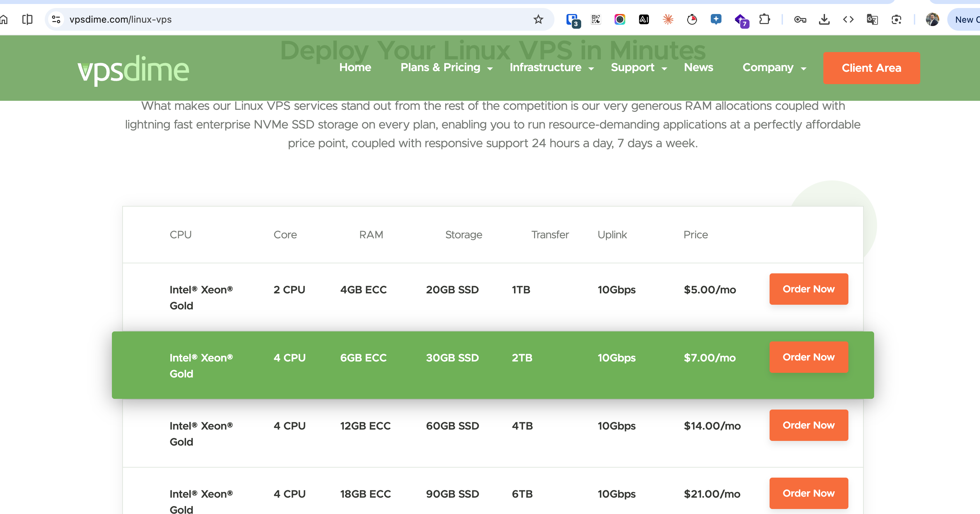Order the $14.00/mo 12GB ECC plan

tap(808, 425)
